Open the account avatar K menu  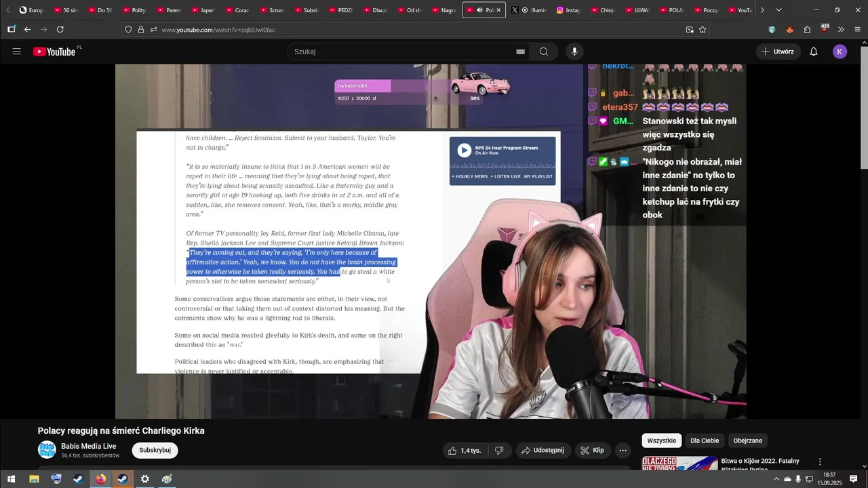(840, 52)
